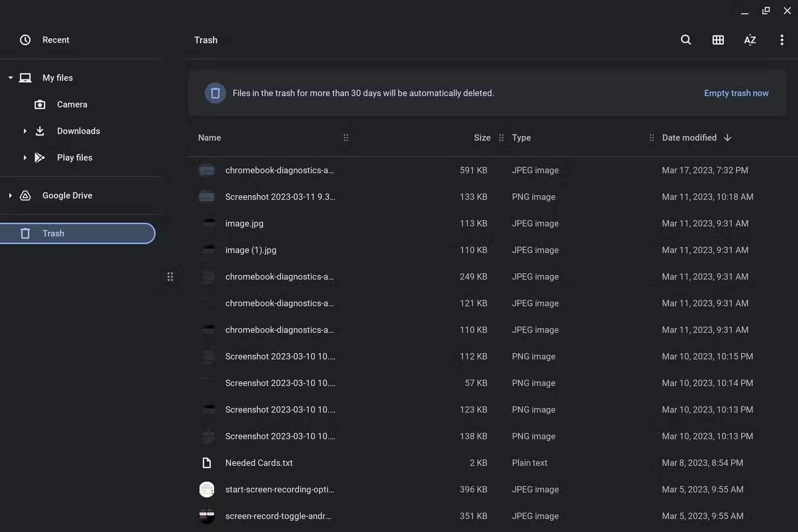The height and width of the screenshot is (532, 798).
Task: Sort files by the Size column header
Action: 482,138
